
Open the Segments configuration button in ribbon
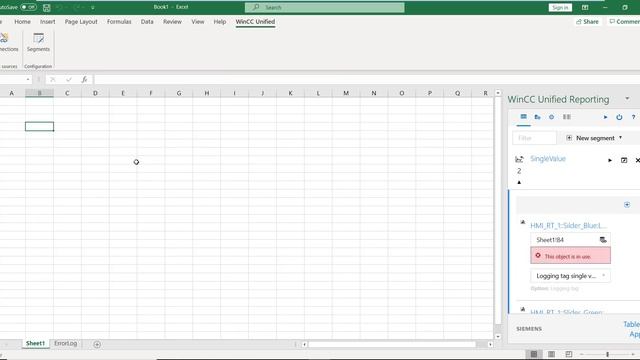(38, 42)
